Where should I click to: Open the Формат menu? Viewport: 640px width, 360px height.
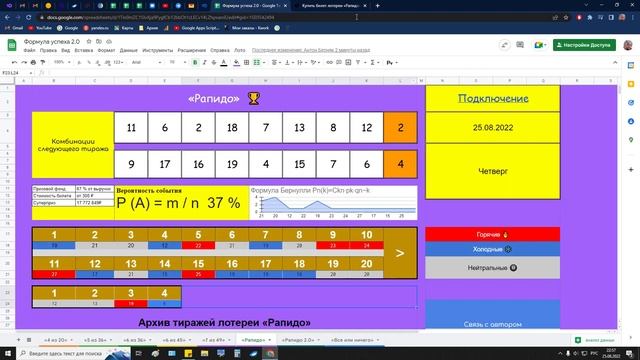(x=106, y=50)
